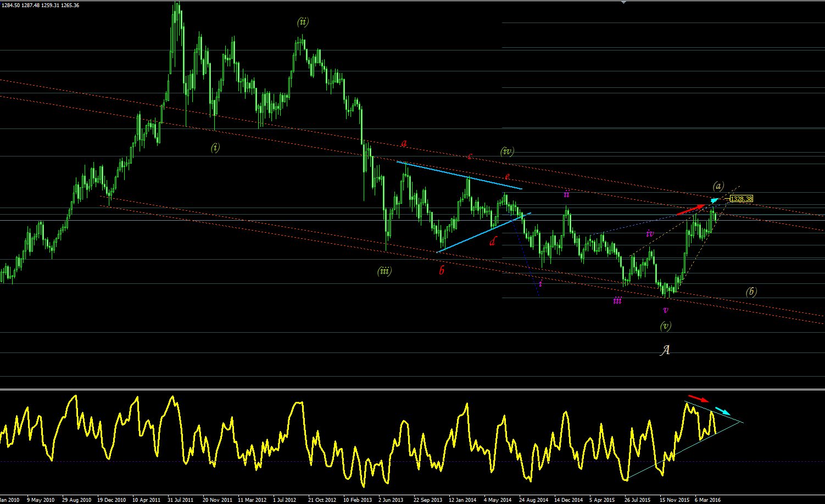Click the 1328.38 price label
The image size is (825, 504).
tap(742, 199)
